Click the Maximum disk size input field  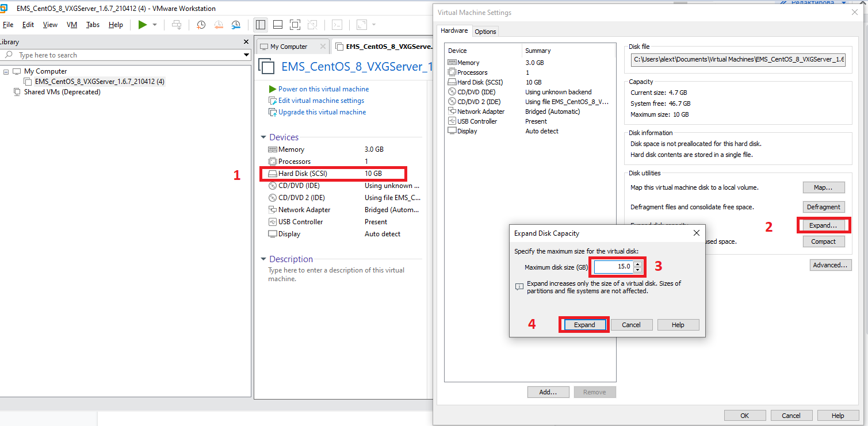[613, 267]
